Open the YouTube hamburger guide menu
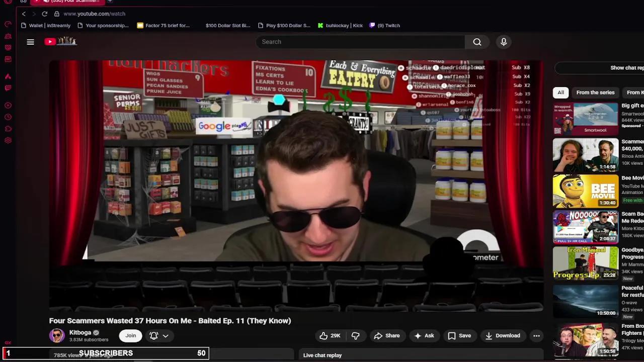Screen dimensions: 644x362 click(x=30, y=42)
